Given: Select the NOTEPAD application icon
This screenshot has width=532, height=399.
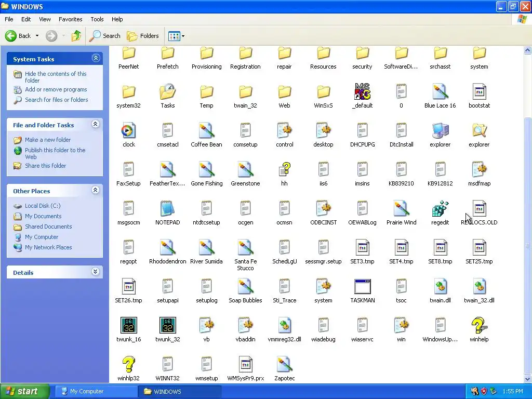Looking at the screenshot, I should tap(168, 208).
